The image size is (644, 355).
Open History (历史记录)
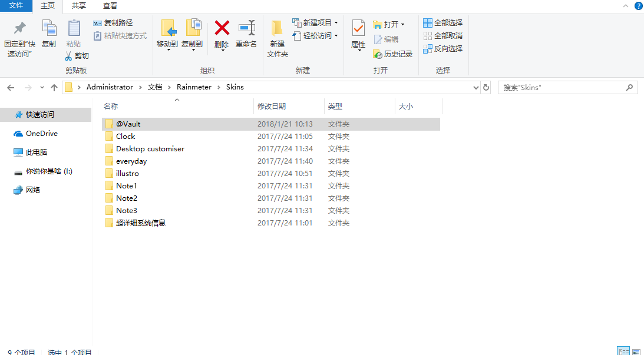(392, 54)
